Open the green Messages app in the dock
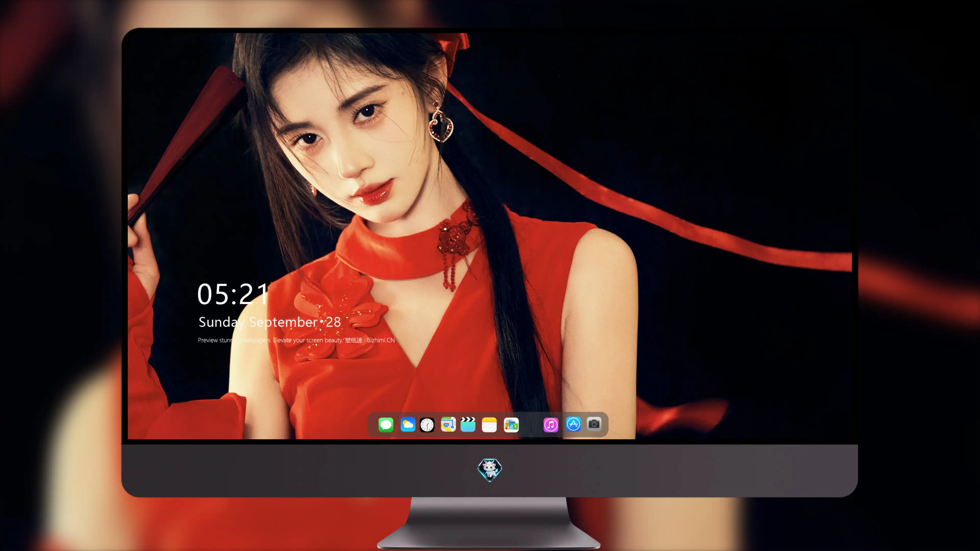The height and width of the screenshot is (551, 980). click(x=386, y=425)
